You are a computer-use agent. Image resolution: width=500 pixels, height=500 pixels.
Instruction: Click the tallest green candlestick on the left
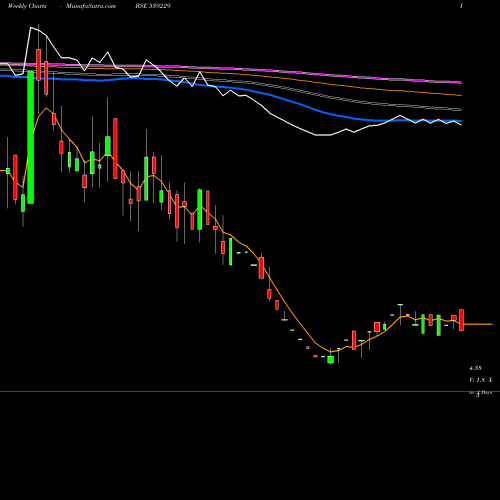[x=31, y=137]
